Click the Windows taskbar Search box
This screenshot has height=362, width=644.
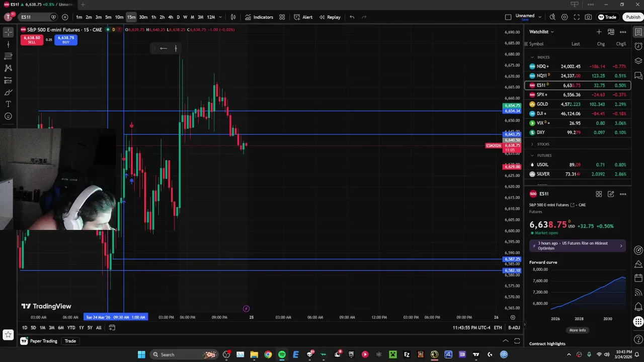click(184, 354)
